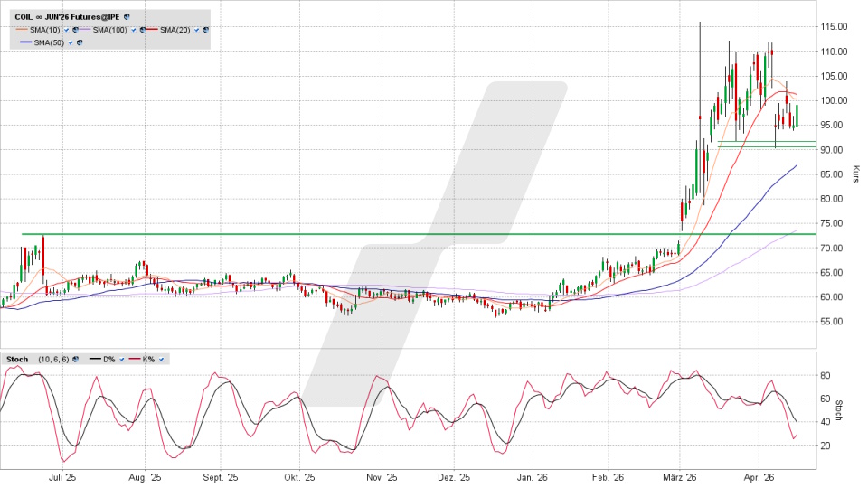Screen dimensions: 868x488
Task: Toggle the K% line checkmark
Action: pos(161,360)
